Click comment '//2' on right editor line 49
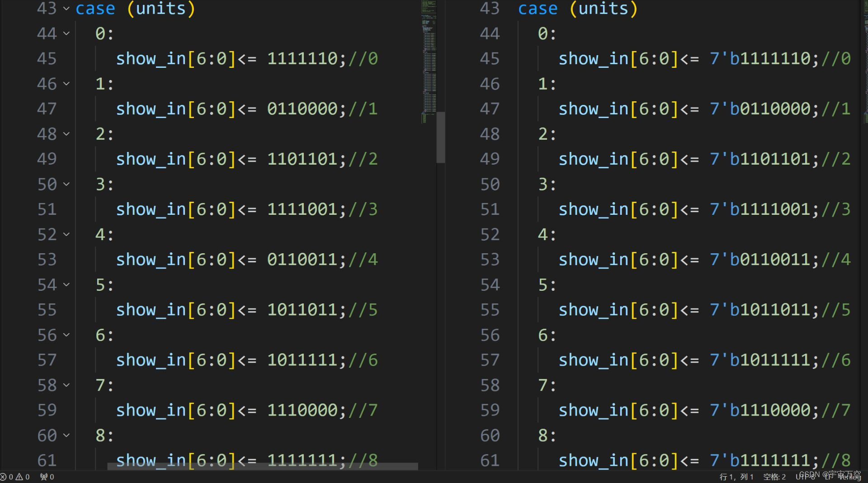 pyautogui.click(x=836, y=159)
